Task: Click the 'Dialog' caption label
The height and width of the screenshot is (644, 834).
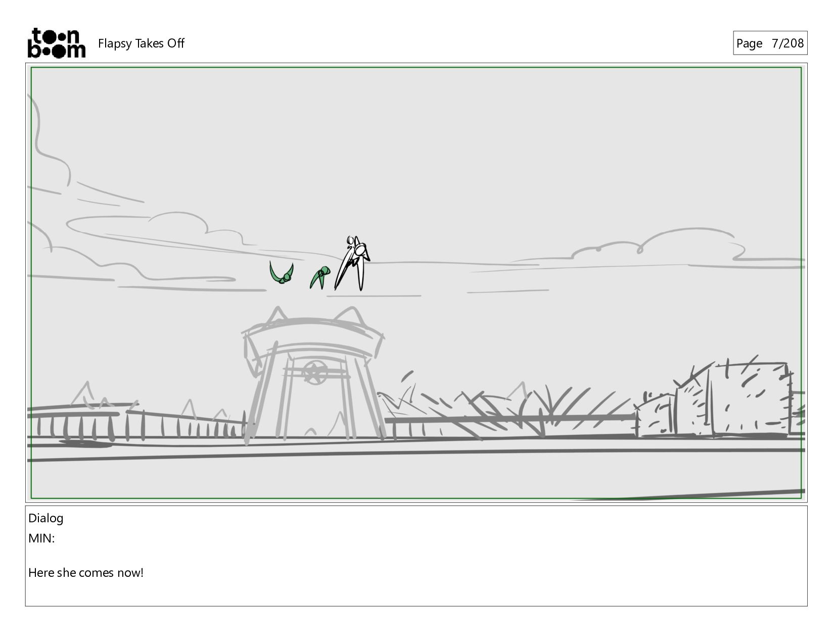Action: [46, 518]
